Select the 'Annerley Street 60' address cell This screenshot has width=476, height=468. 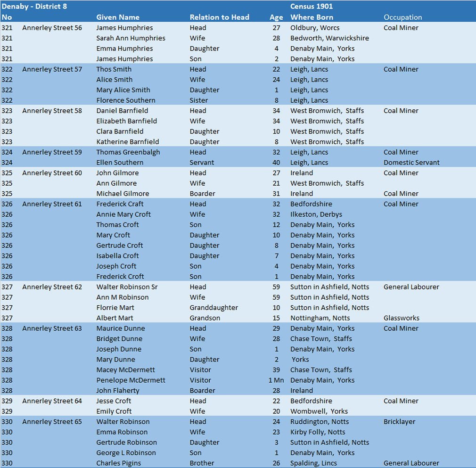pyautogui.click(x=52, y=173)
